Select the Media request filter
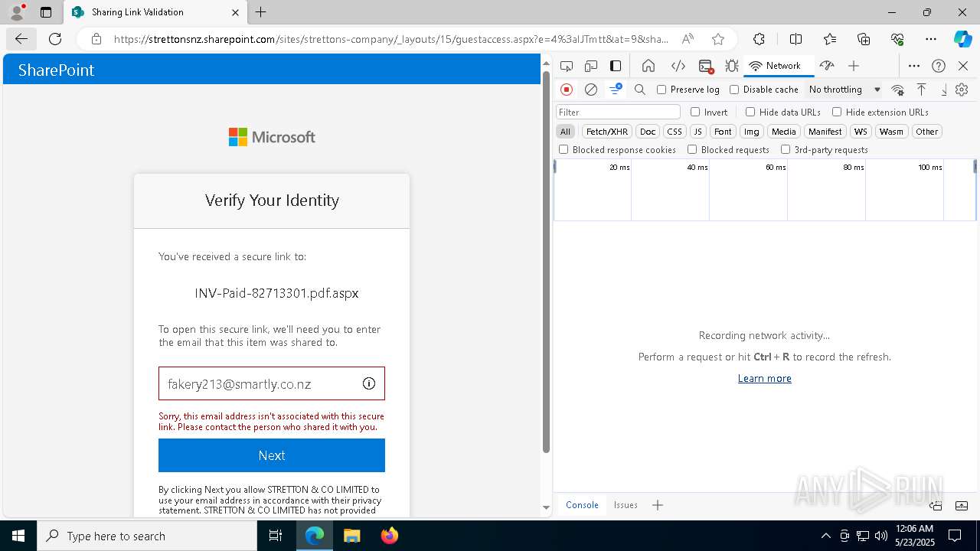 784,132
